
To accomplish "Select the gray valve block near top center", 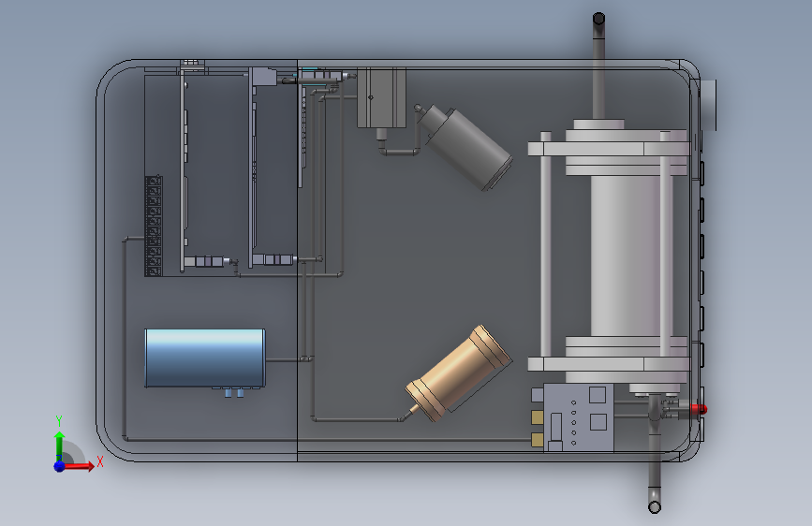I will (x=381, y=97).
